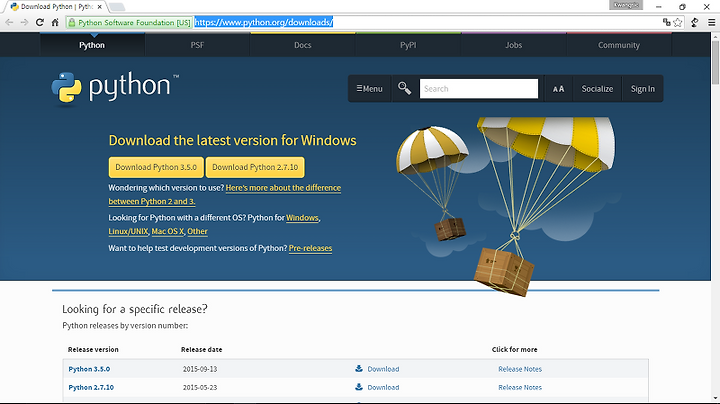Viewport: 720px width, 404px height.
Task: Click the green padlock security icon
Action: coord(72,22)
